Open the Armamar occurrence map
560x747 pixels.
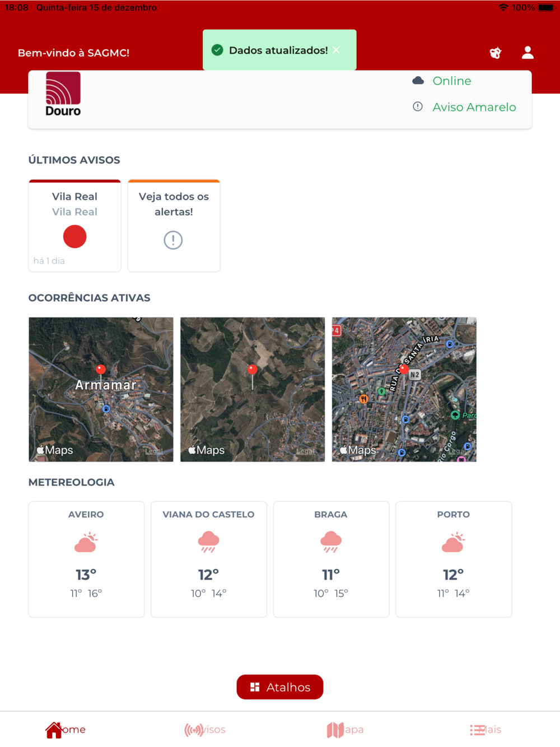[x=101, y=389]
